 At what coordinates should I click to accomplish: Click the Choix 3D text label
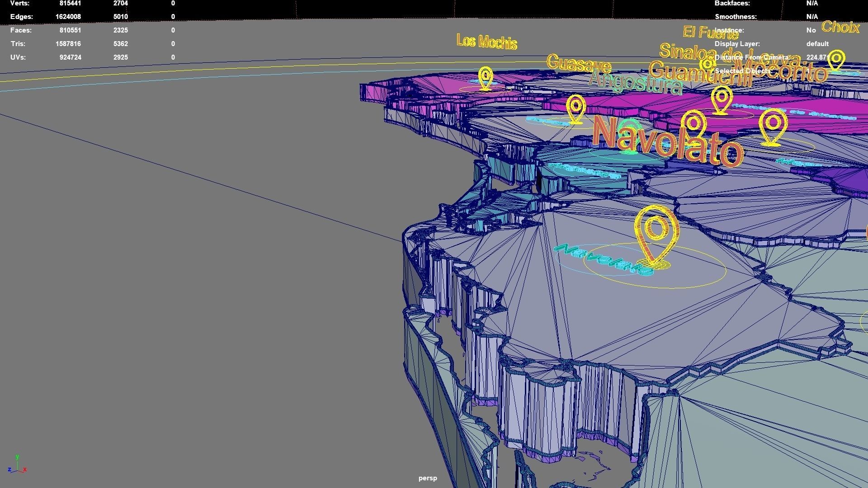tap(840, 27)
